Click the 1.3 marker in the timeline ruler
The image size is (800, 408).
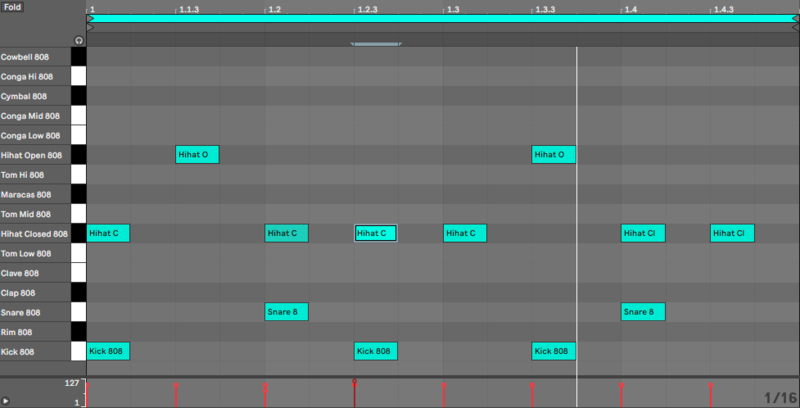(452, 9)
